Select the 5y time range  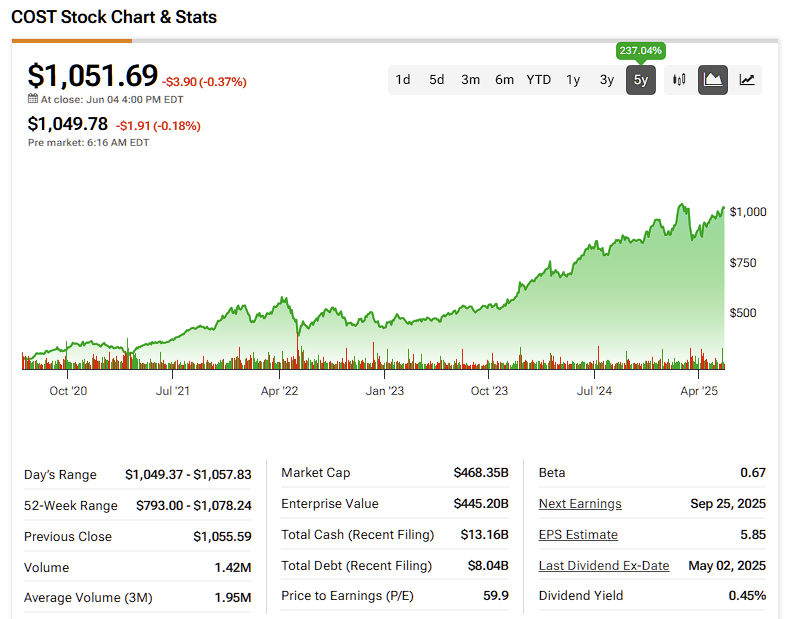(x=641, y=80)
